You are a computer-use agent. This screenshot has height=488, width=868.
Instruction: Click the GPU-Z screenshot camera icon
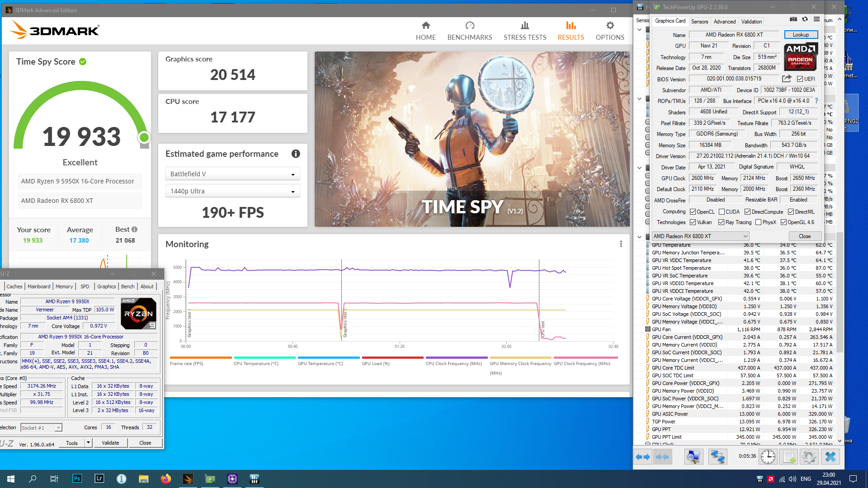pos(793,19)
